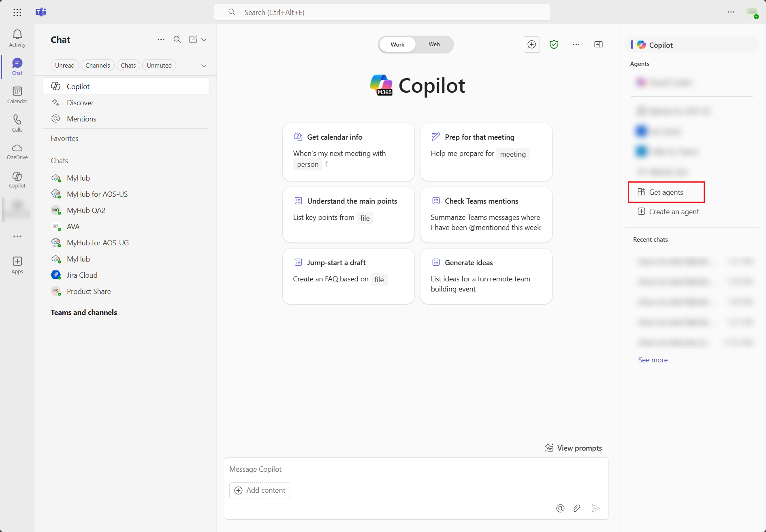Select the Discover item in chat list

tap(80, 103)
